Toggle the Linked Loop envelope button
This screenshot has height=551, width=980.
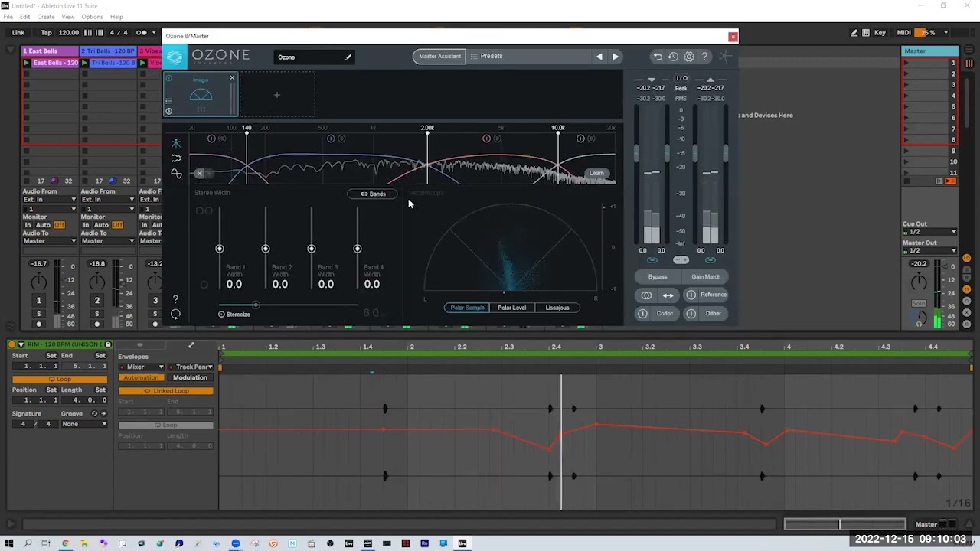point(165,391)
